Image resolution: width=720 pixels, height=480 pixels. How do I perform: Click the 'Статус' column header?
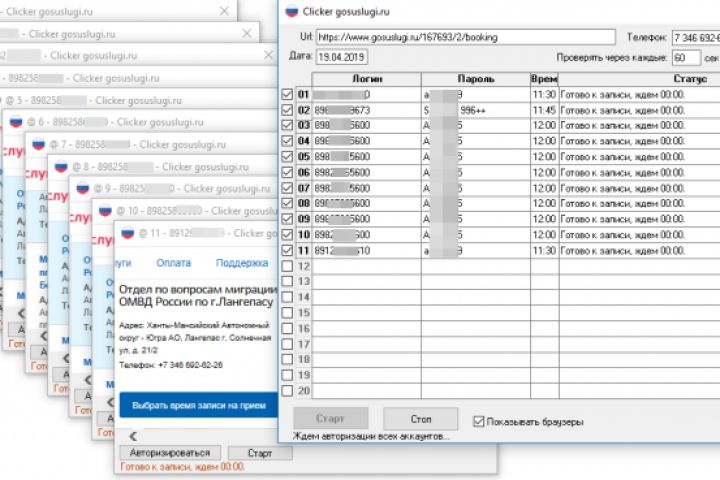639,79
